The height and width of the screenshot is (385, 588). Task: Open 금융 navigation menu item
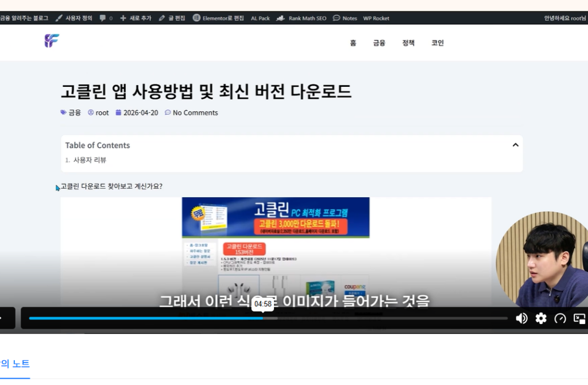[x=379, y=43]
